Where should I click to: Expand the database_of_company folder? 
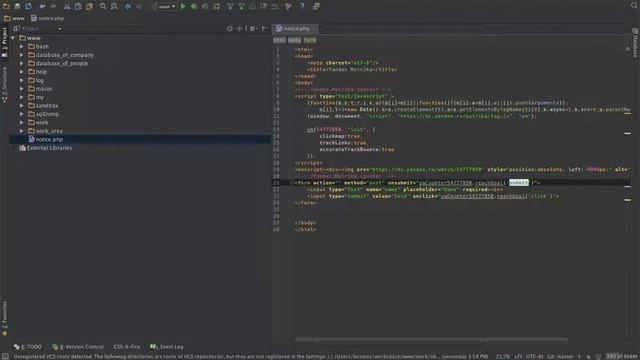pyautogui.click(x=22, y=55)
